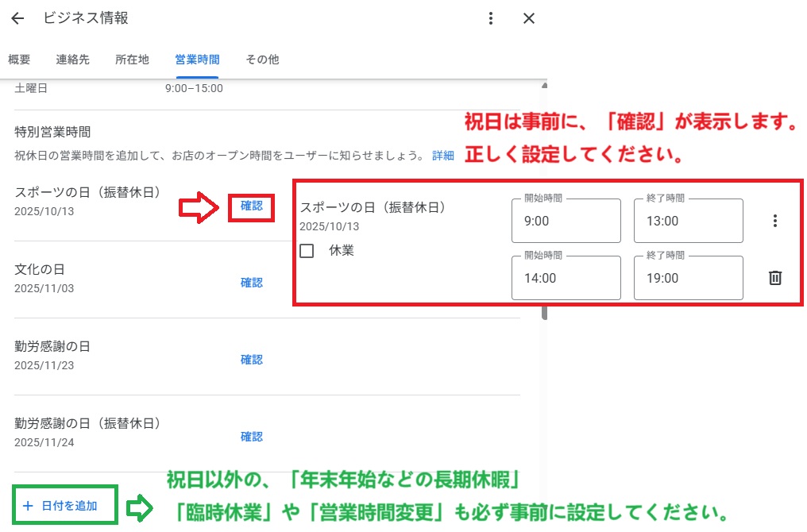The width and height of the screenshot is (807, 532).
Task: Click 確認 for 文化の日
Action: point(252,283)
